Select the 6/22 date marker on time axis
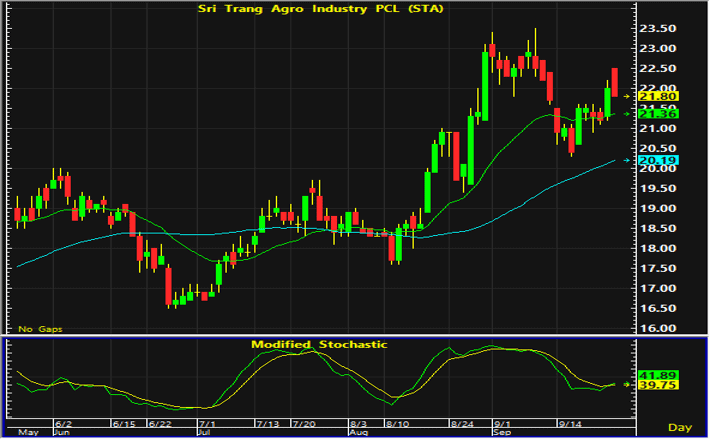 coord(160,424)
